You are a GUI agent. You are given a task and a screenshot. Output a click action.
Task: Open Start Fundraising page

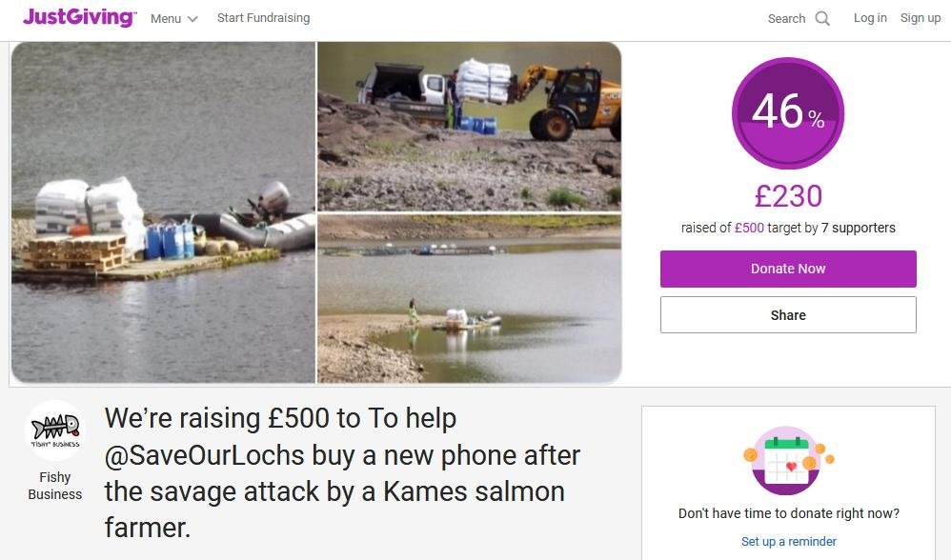click(x=263, y=18)
